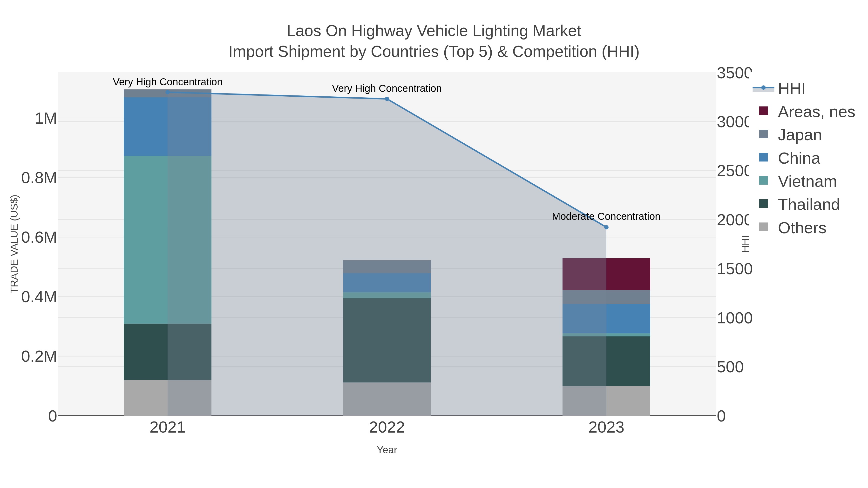Click the 0.8M left axis tick

tap(39, 178)
